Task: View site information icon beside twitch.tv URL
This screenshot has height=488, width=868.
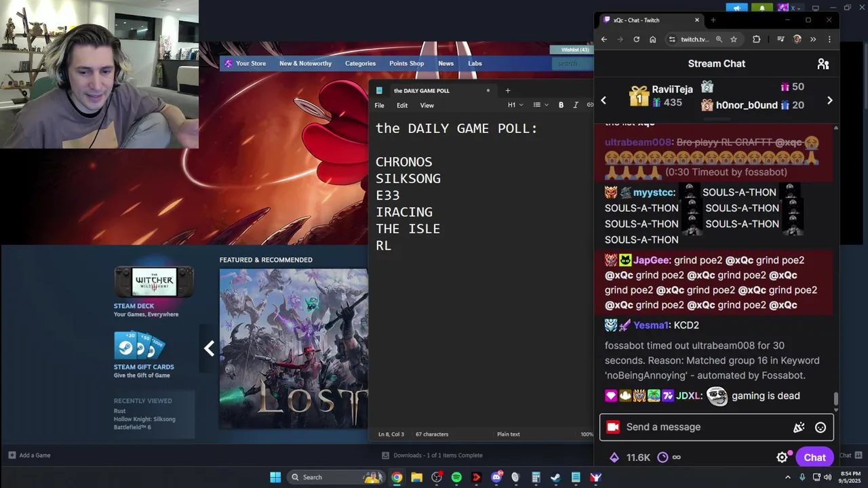Action: [672, 39]
